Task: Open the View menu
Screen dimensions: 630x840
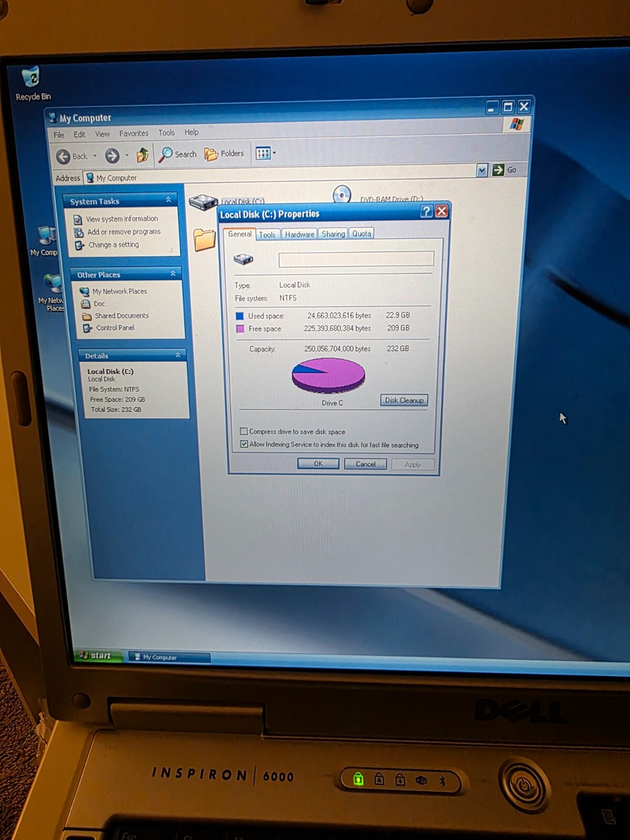Action: pos(102,134)
